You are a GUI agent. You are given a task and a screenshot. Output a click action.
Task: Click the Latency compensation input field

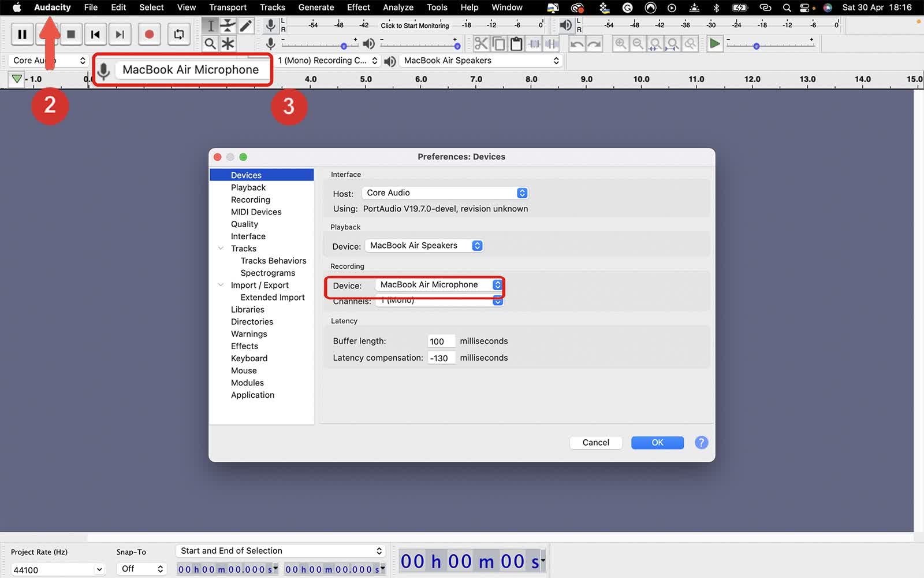[442, 358]
